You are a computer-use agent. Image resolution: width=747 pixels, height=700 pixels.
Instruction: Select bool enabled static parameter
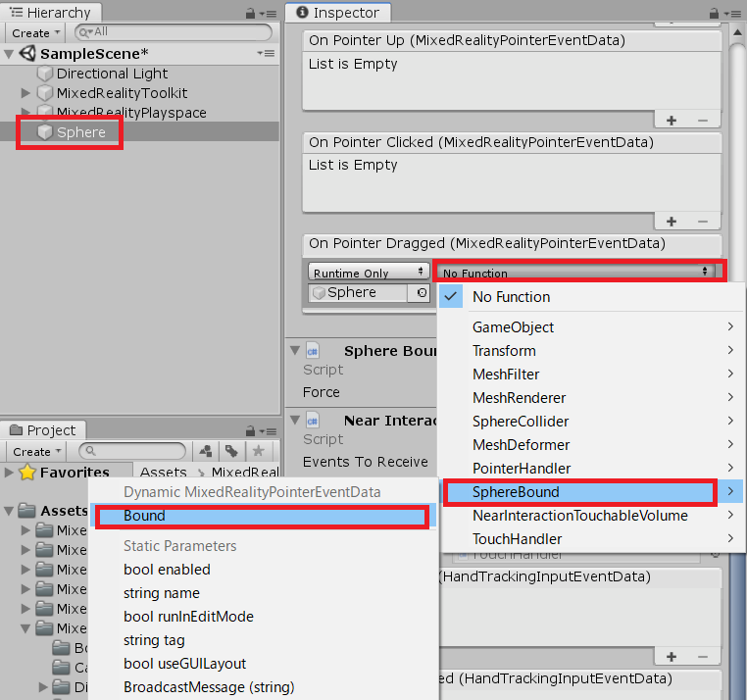click(264, 570)
